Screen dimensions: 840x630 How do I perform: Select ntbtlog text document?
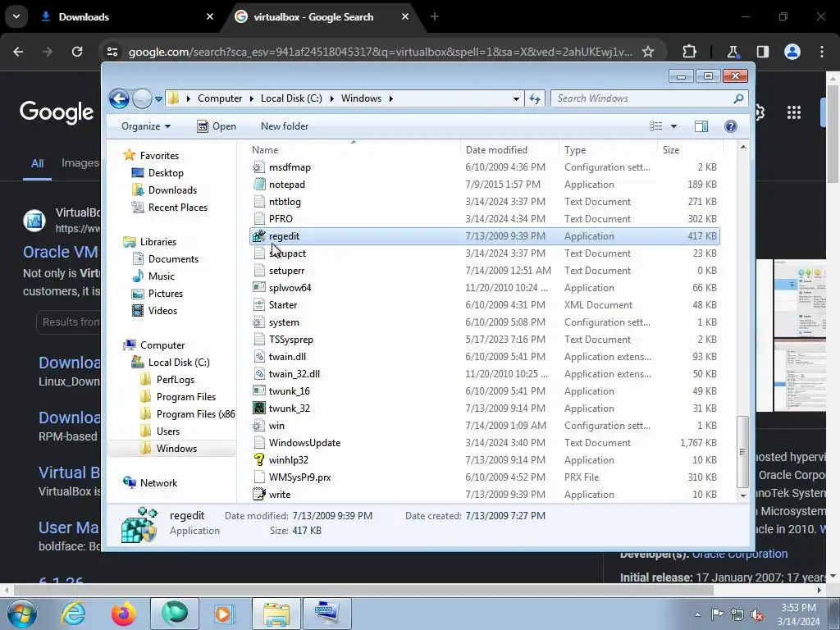tap(484, 202)
